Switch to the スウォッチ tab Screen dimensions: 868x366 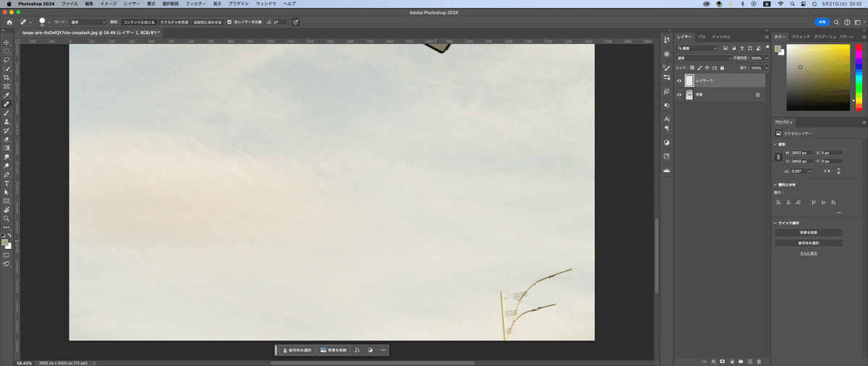pyautogui.click(x=801, y=36)
